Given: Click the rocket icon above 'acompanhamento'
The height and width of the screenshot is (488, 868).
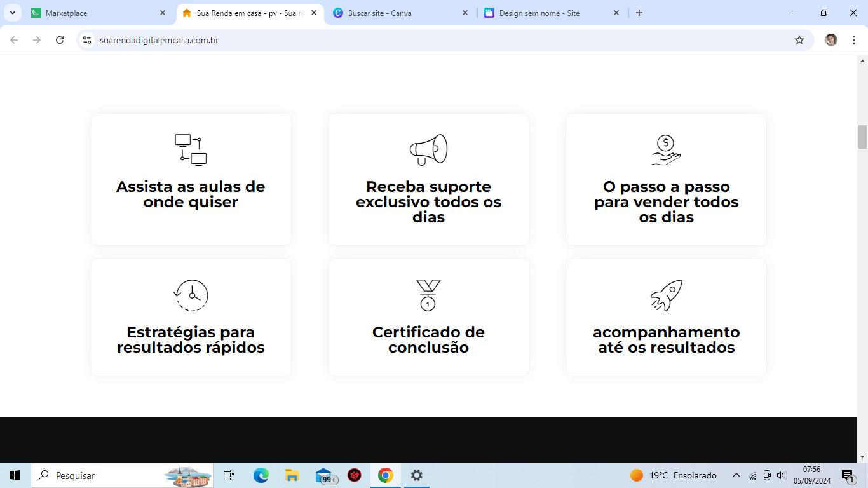Looking at the screenshot, I should [666, 295].
